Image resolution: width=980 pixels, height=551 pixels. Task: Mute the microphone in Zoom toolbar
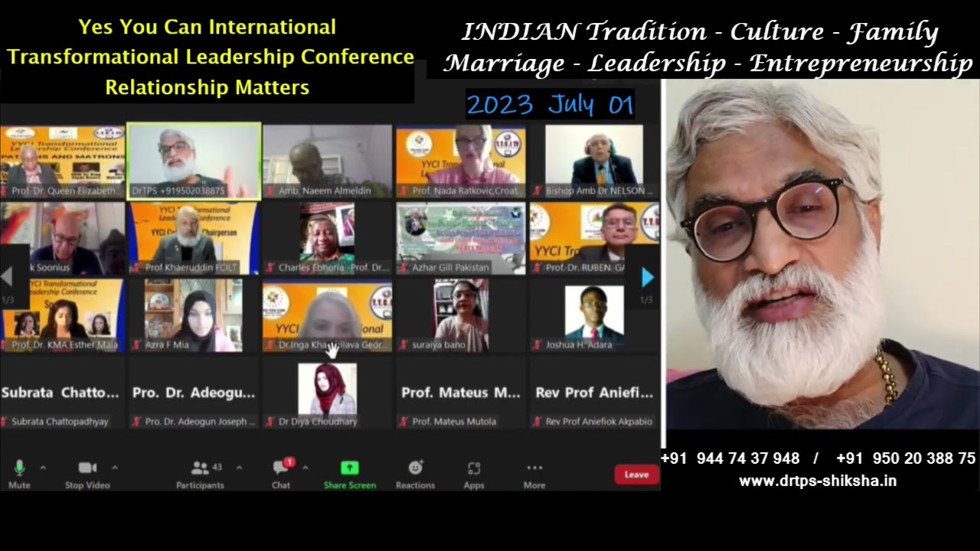tap(19, 474)
